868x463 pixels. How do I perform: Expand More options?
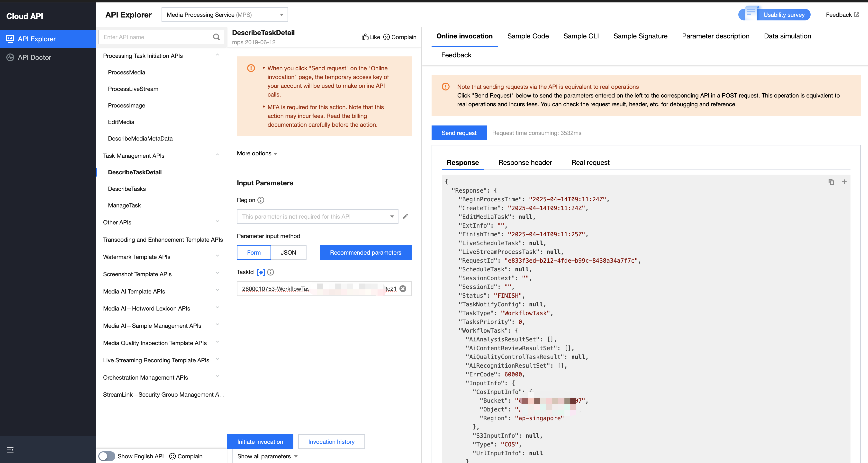pyautogui.click(x=257, y=153)
